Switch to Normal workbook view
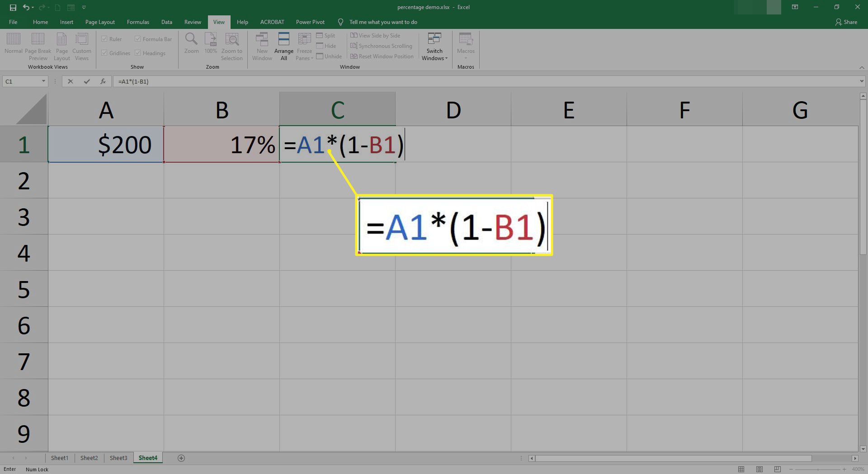 (14, 43)
